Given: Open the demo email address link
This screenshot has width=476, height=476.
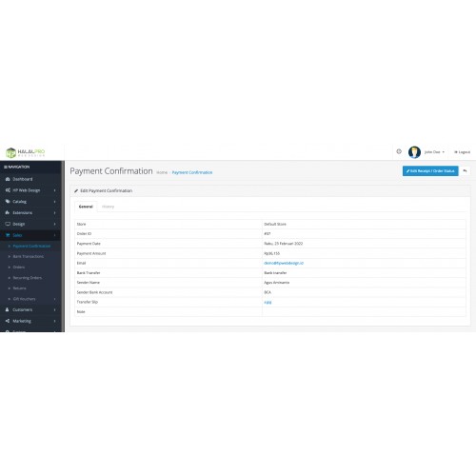Looking at the screenshot, I should pyautogui.click(x=284, y=263).
